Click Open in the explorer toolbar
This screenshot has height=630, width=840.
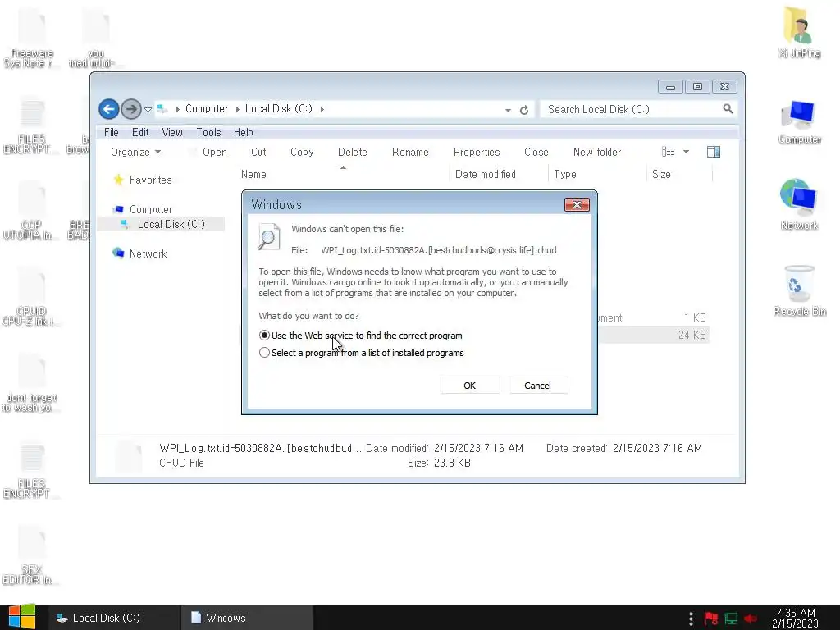[214, 152]
